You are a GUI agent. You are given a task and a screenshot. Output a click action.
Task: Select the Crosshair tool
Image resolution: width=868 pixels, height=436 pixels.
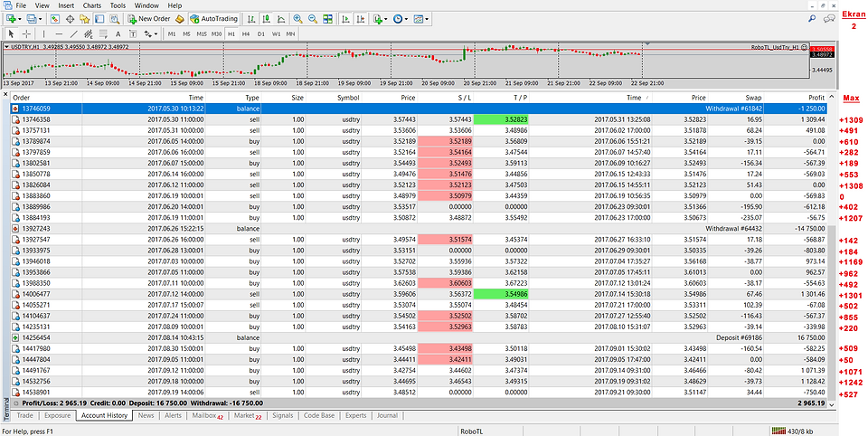click(x=26, y=33)
